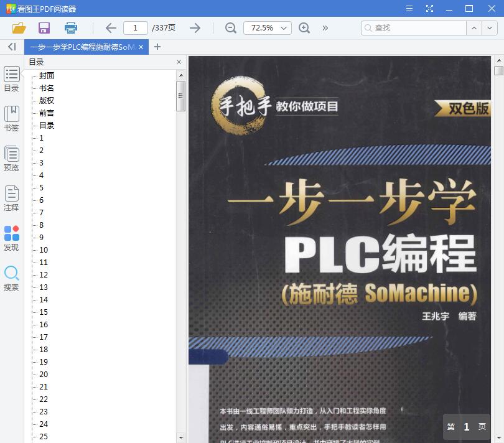The height and width of the screenshot is (443, 504).
Task: Go to previous page arrow
Action: point(111,28)
